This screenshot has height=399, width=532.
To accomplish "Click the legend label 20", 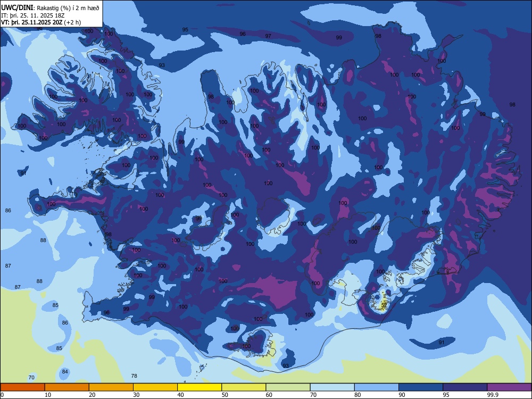I will [92, 395].
